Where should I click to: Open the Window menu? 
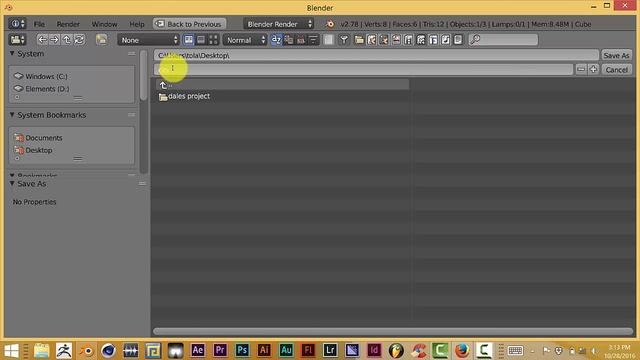pyautogui.click(x=104, y=24)
